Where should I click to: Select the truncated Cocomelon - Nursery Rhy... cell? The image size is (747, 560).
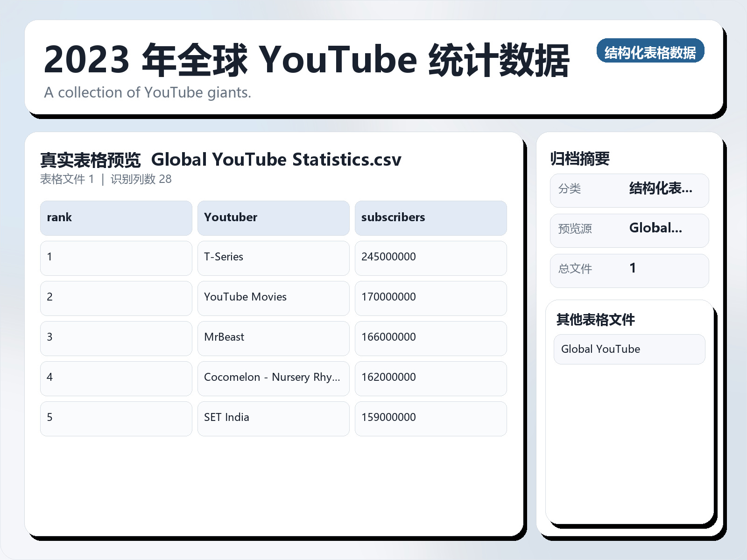[x=273, y=378]
